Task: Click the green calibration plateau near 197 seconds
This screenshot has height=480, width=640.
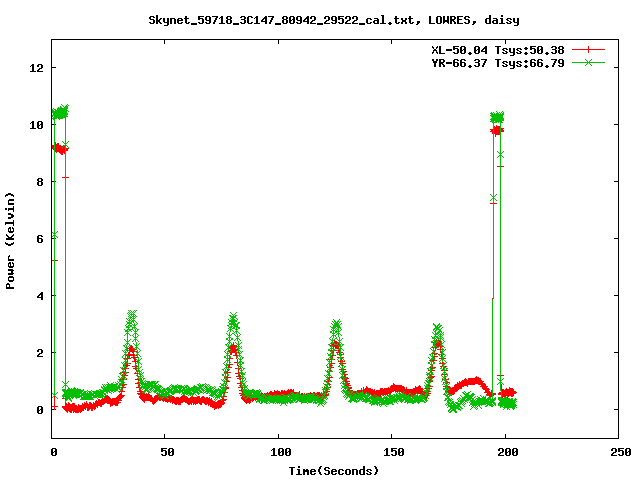Action: click(x=497, y=118)
